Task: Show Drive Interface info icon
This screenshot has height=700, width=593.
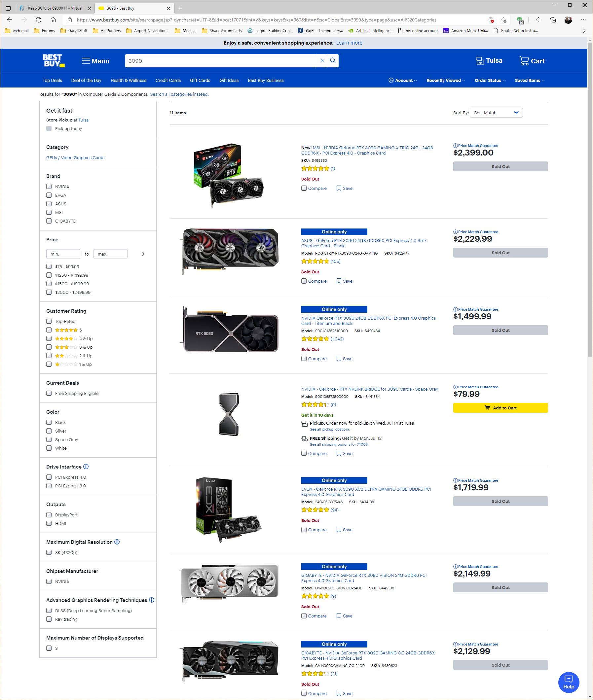Action: 86,467
